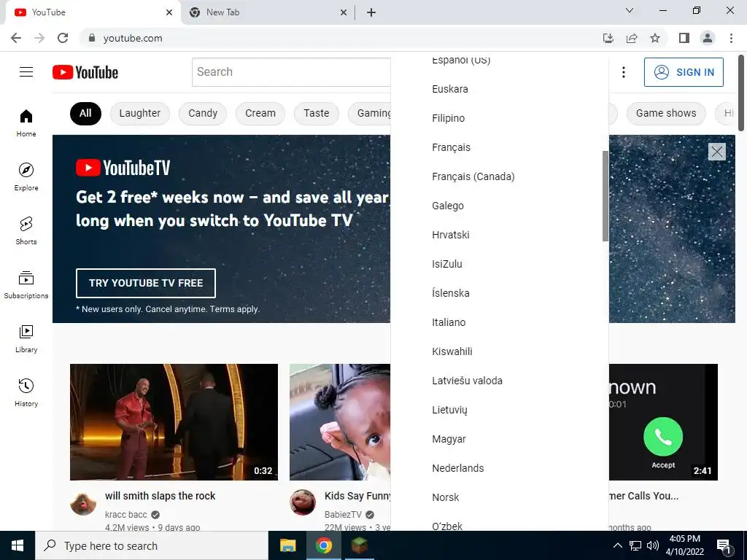The height and width of the screenshot is (560, 747).
Task: Open the Chrome profile avatar
Action: pos(708,38)
